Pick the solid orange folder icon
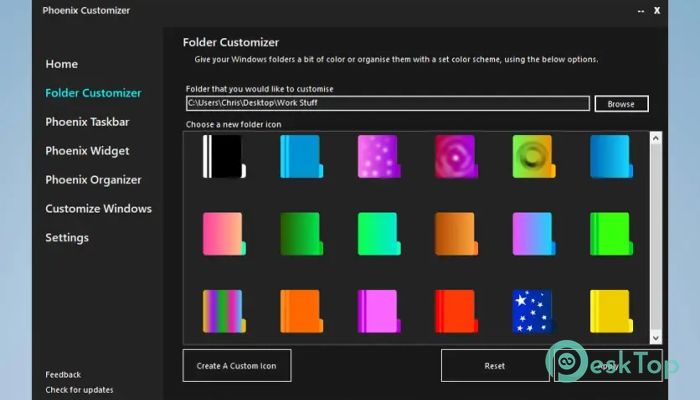Viewport: 700px width, 400px height. [301, 311]
